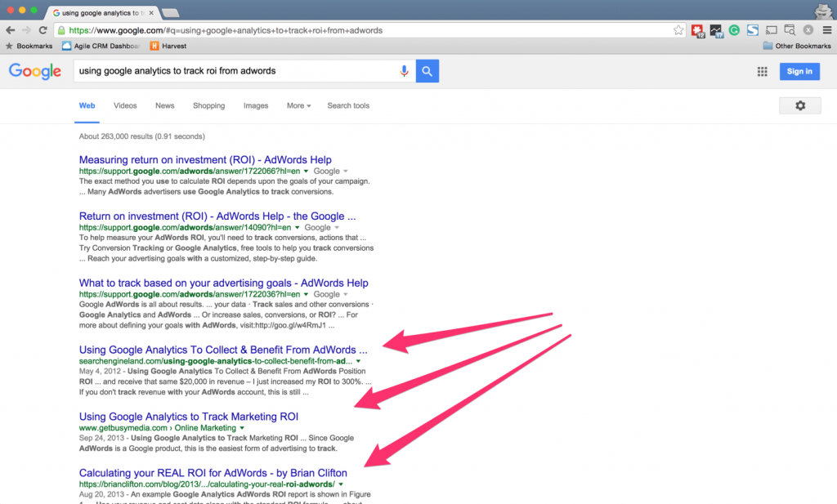Switch to the Shopping tab
The image size is (837, 504).
(208, 105)
